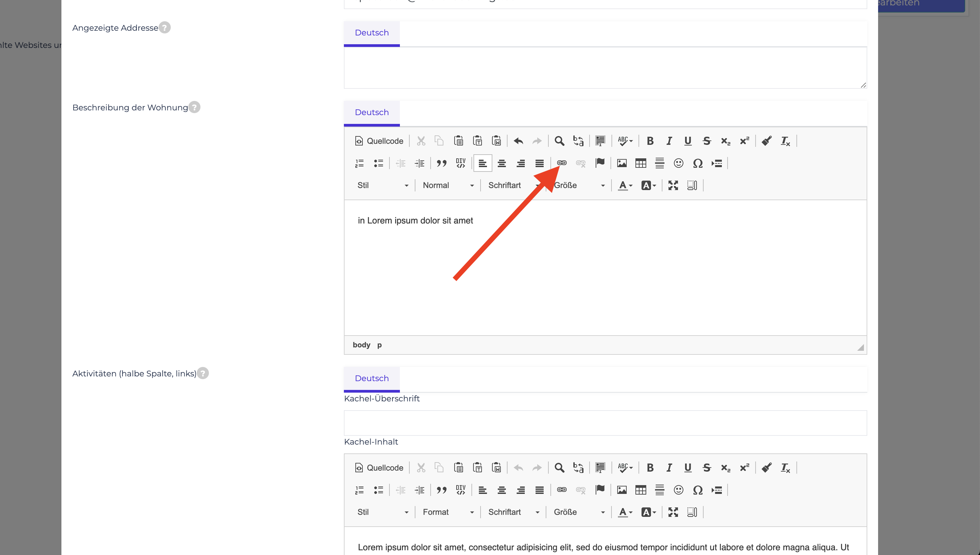Toggle subscript in Beschreibung editor

pos(726,141)
